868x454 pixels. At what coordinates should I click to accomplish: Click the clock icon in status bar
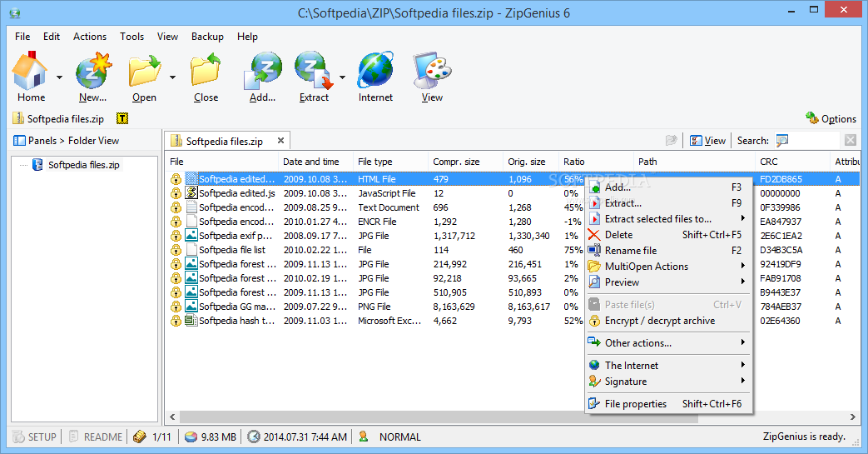click(254, 437)
